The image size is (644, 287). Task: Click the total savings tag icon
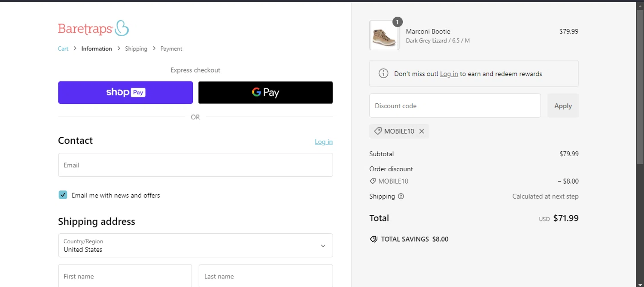[374, 239]
